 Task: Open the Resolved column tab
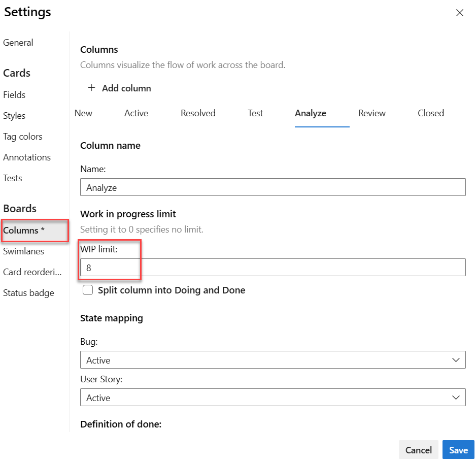click(x=198, y=113)
